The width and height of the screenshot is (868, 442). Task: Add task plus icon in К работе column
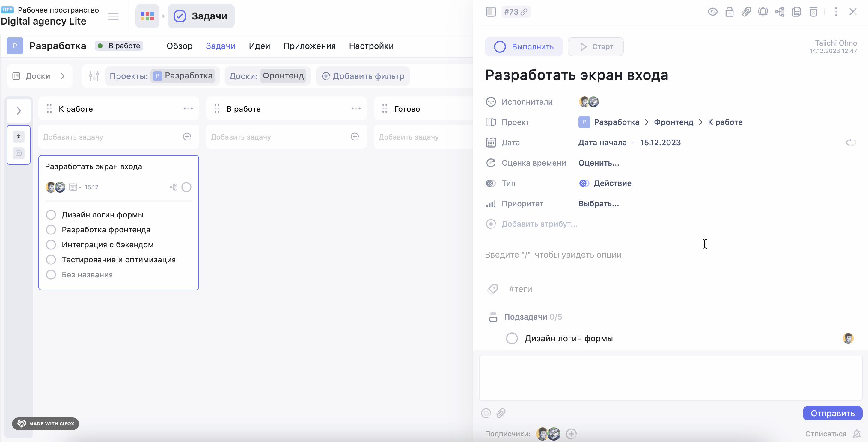[x=187, y=136]
